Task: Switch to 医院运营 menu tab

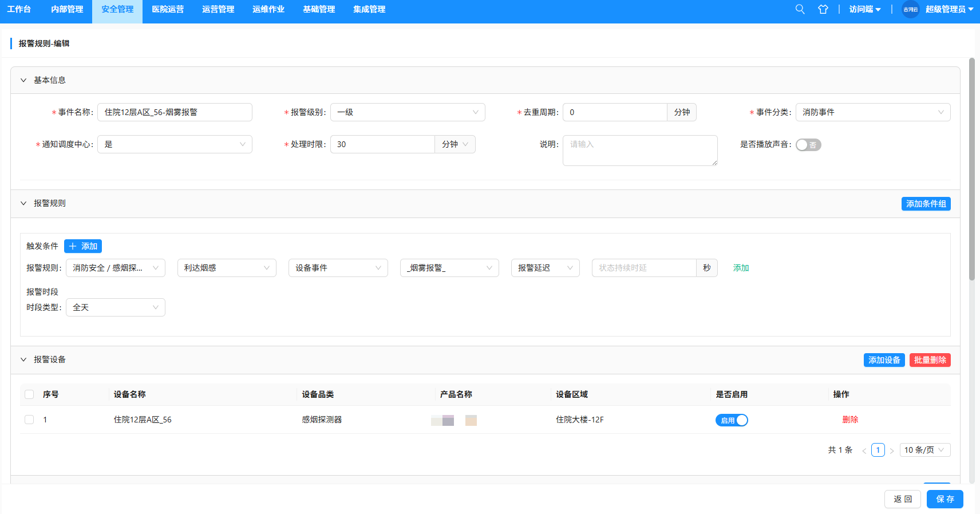Action: [x=168, y=9]
